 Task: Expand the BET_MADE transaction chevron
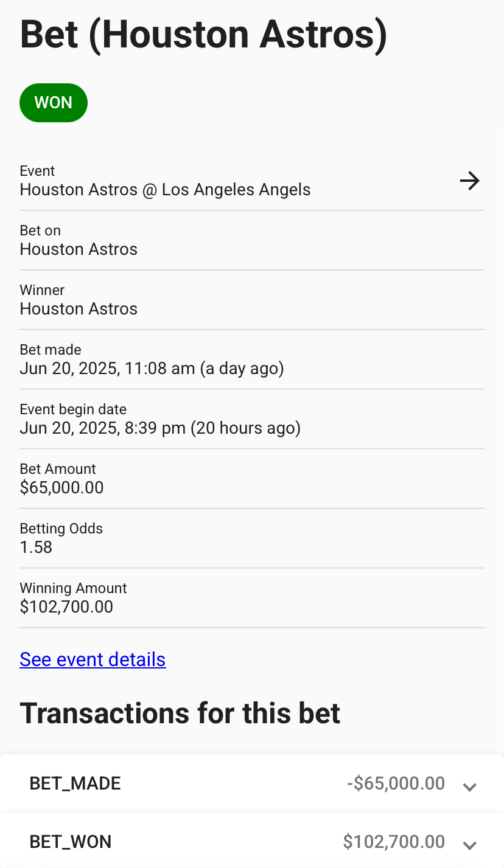[x=469, y=786]
